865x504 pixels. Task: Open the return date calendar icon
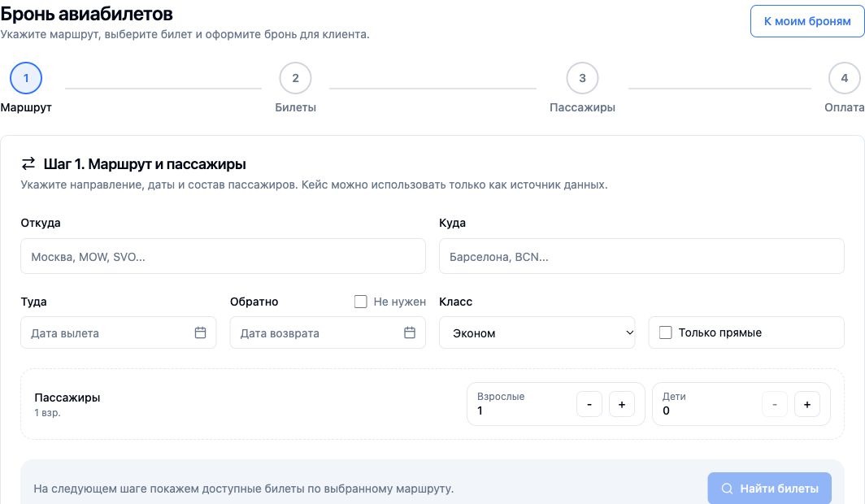tap(410, 332)
